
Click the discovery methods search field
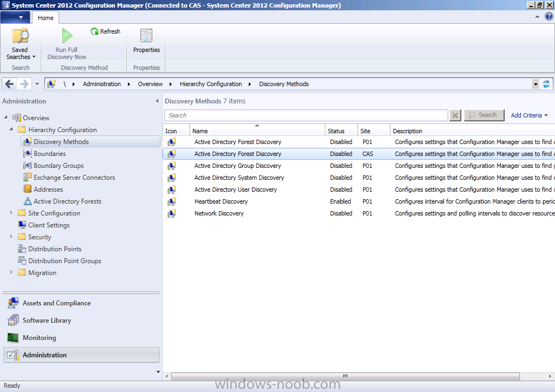coord(306,115)
